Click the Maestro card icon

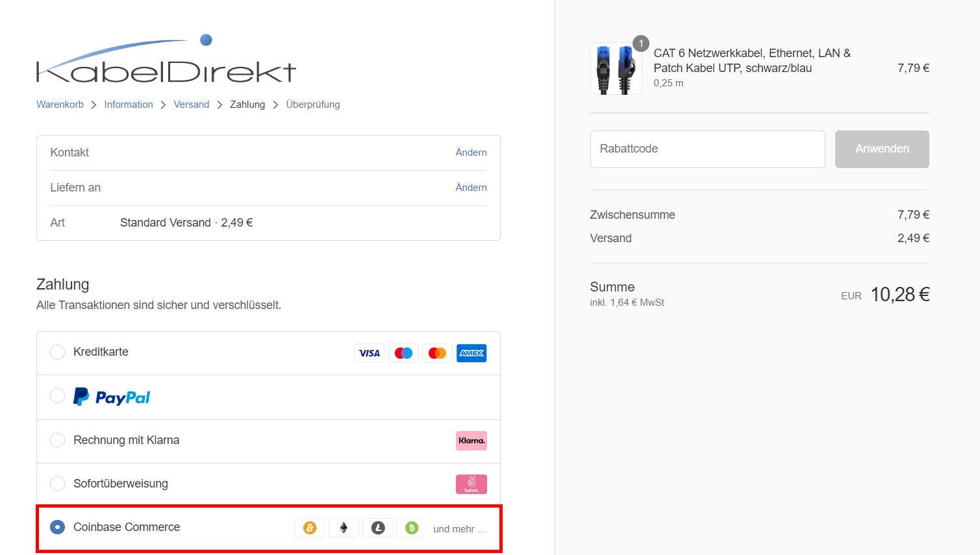(403, 353)
